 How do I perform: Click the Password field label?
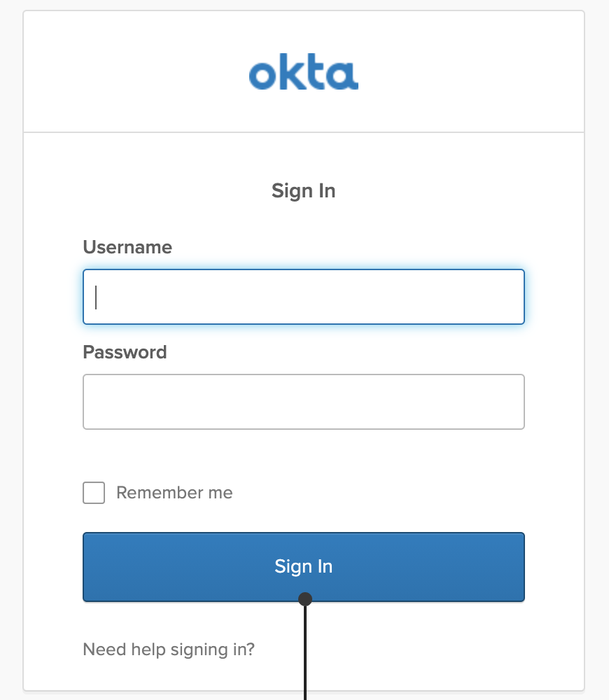125,351
